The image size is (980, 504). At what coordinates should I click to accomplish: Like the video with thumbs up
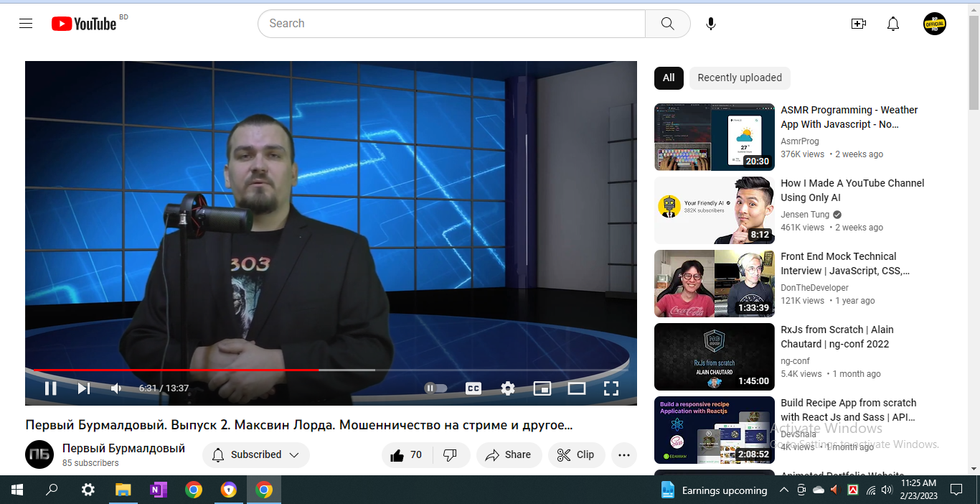(406, 455)
